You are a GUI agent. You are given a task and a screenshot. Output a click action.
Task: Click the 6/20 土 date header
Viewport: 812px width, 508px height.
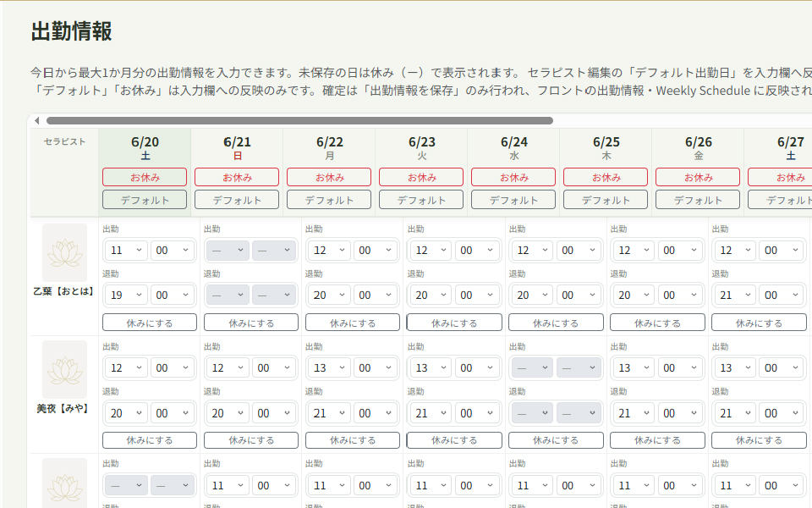click(x=145, y=147)
